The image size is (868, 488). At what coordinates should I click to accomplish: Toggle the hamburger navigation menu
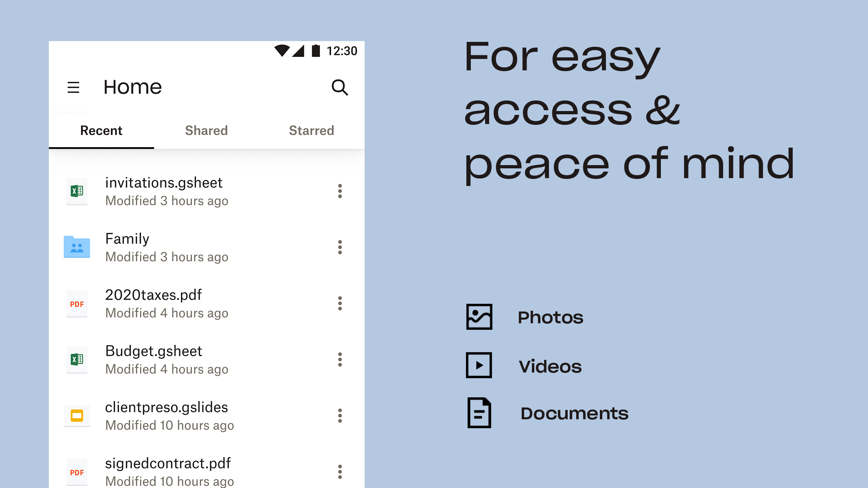pos(73,87)
